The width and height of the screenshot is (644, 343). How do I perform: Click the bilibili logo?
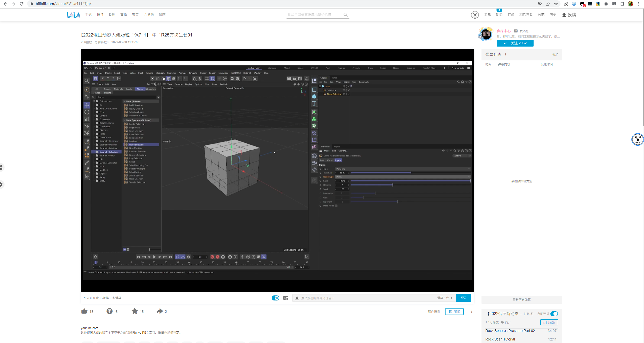point(73,15)
